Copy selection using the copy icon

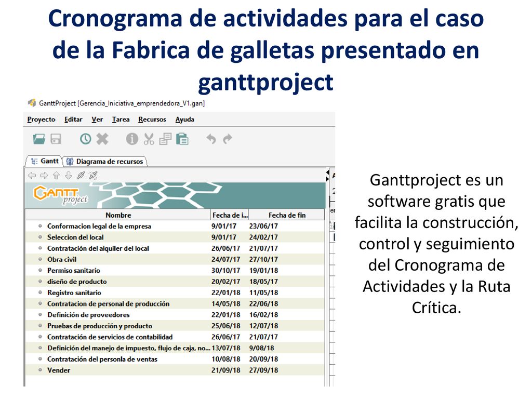(x=165, y=139)
